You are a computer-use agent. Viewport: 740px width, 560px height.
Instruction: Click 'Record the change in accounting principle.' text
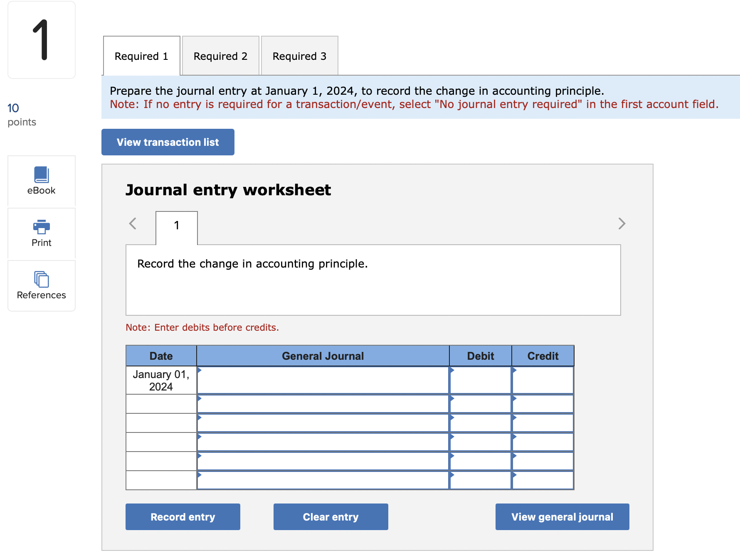pos(253,264)
